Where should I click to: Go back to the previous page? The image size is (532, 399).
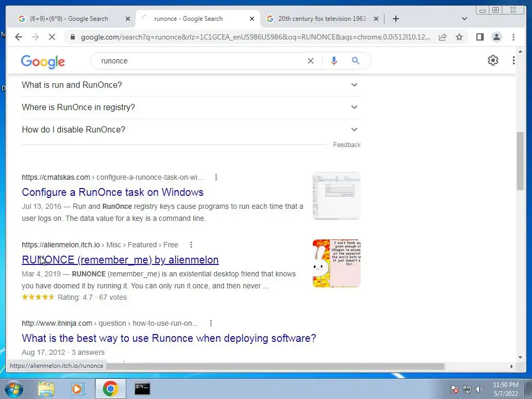[19, 37]
